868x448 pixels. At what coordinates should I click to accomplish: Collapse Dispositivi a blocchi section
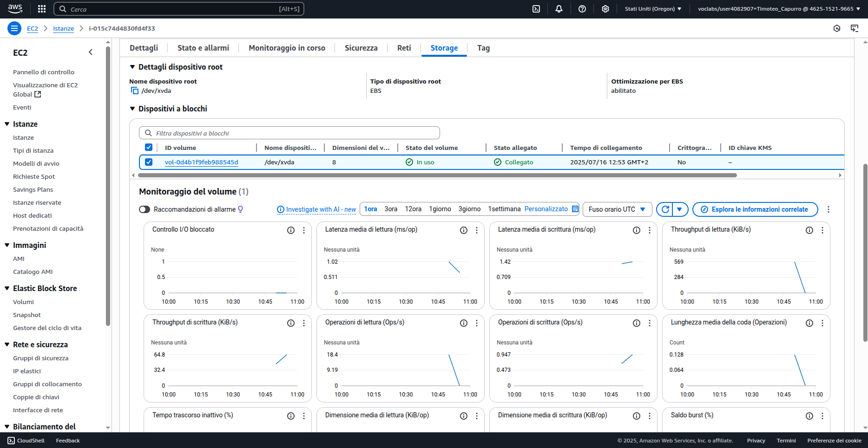[132, 109]
